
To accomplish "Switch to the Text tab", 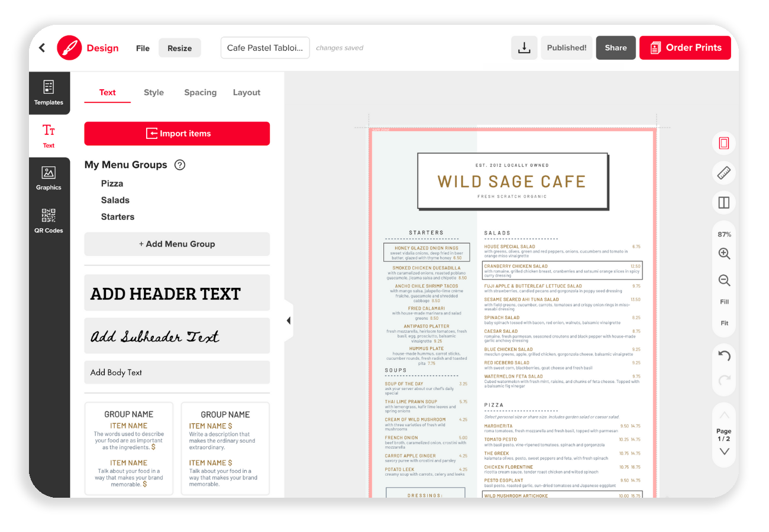I will click(108, 92).
